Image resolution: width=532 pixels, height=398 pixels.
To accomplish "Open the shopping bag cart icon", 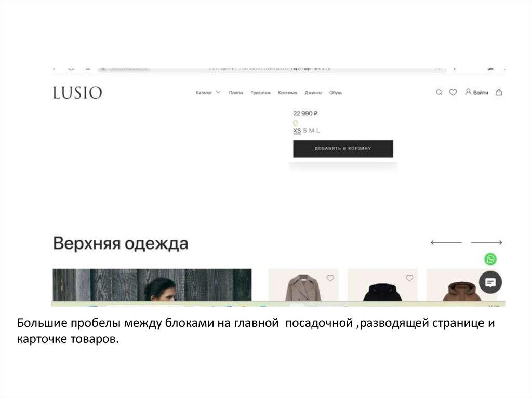I will pyautogui.click(x=498, y=92).
